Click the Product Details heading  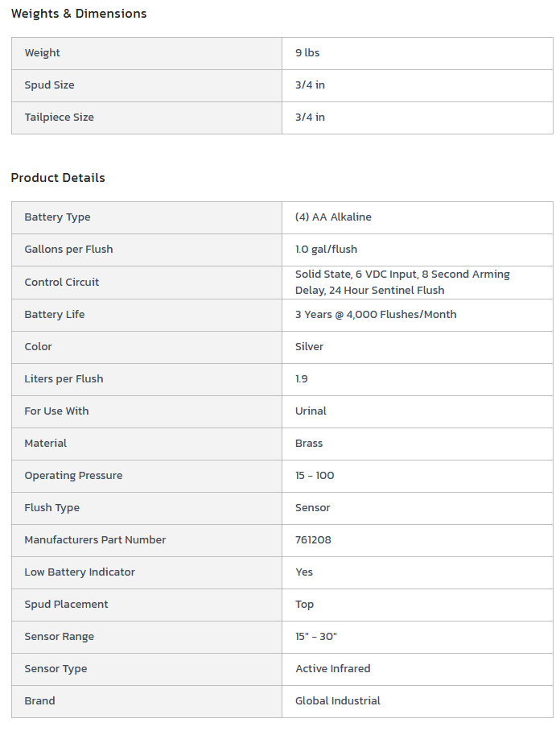point(58,178)
